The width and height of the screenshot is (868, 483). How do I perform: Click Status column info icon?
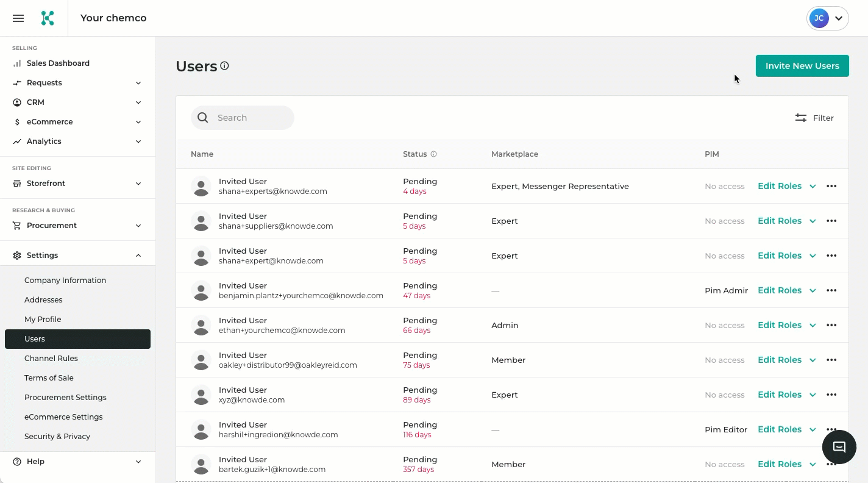434,154
